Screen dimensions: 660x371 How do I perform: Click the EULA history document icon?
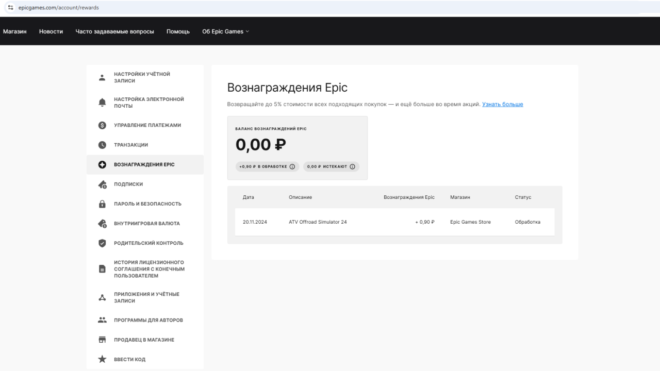tap(102, 269)
